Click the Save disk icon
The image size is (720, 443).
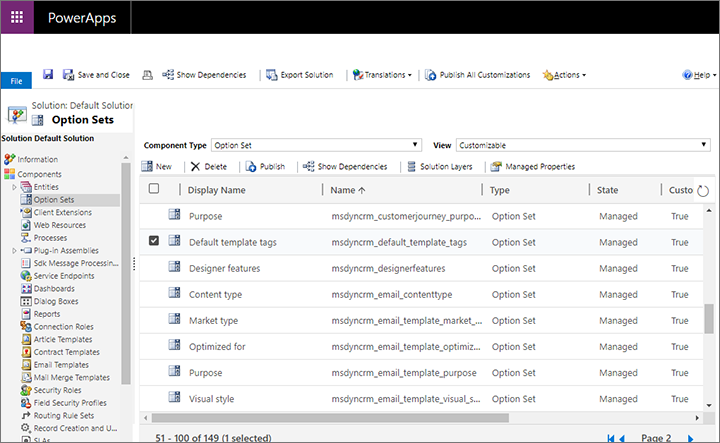point(48,74)
